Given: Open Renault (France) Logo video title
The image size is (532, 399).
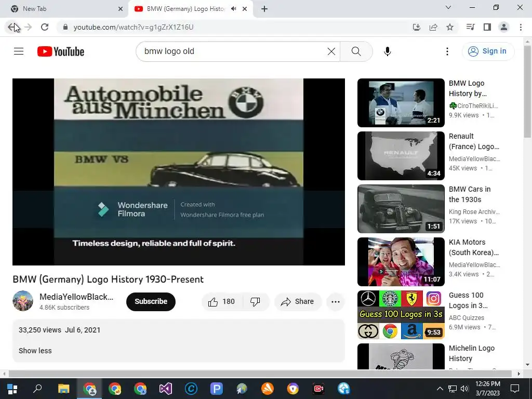Looking at the screenshot, I should 474,141.
